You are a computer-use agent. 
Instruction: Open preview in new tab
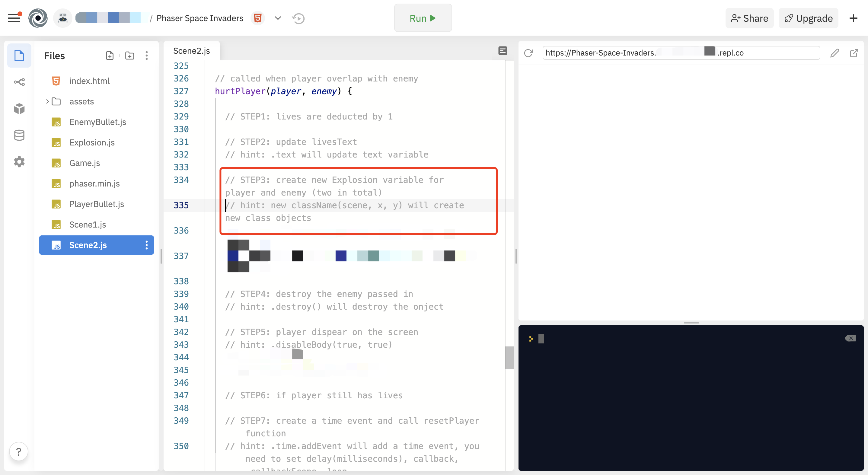(x=854, y=53)
